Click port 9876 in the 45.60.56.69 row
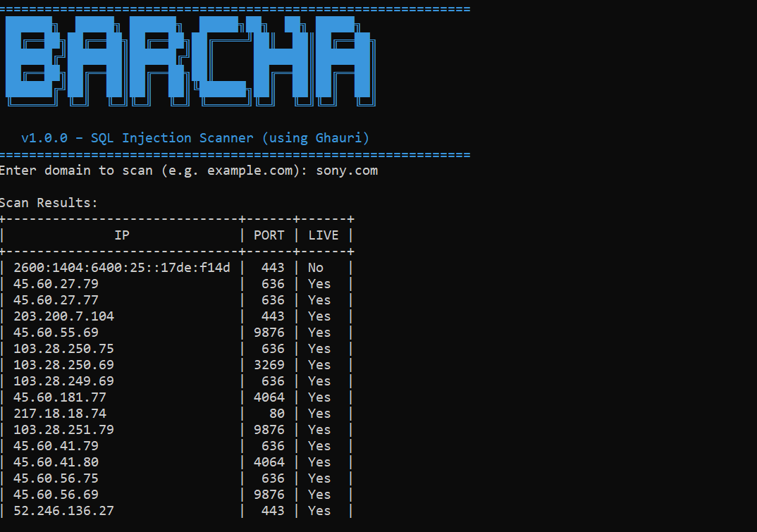 coord(269,495)
